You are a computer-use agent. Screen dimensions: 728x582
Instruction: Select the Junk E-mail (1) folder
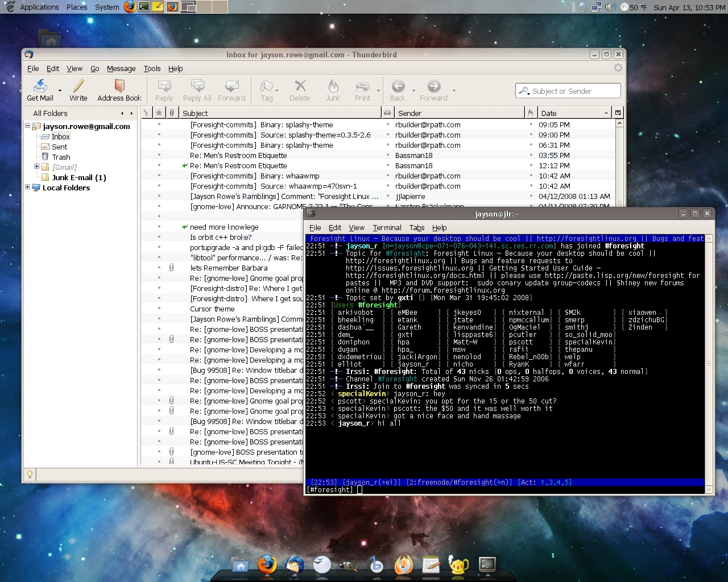[79, 177]
